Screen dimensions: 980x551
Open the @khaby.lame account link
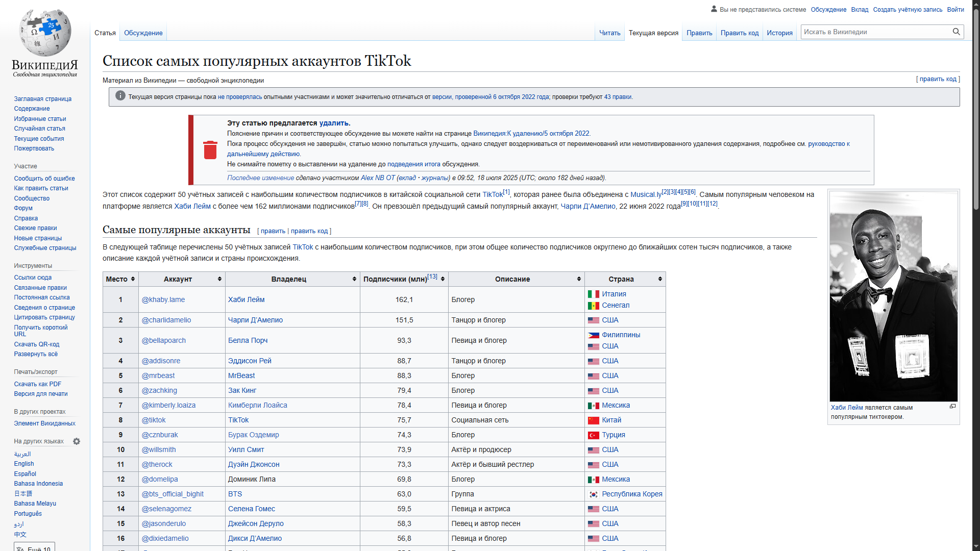click(163, 299)
